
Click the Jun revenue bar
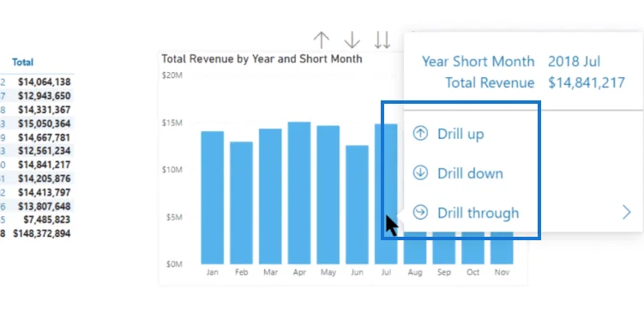point(357,205)
